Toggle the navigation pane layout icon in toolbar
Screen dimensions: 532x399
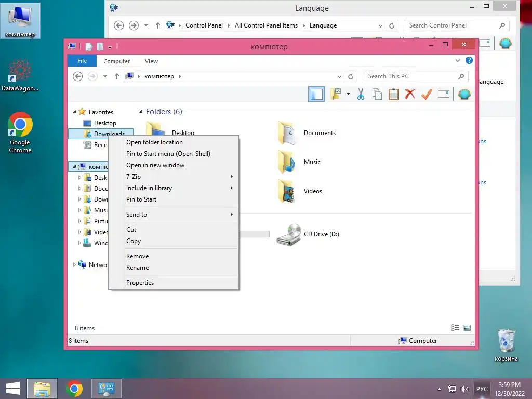click(316, 95)
